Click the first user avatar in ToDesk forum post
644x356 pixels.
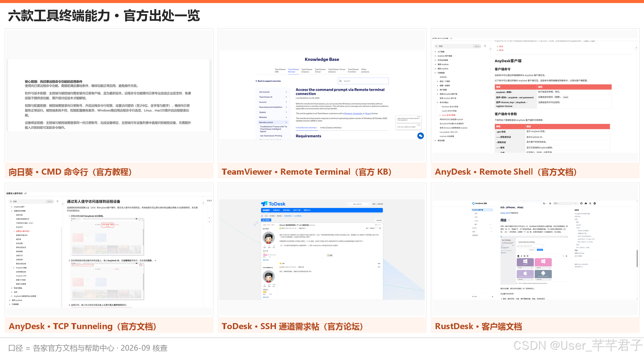pyautogui.click(x=269, y=238)
